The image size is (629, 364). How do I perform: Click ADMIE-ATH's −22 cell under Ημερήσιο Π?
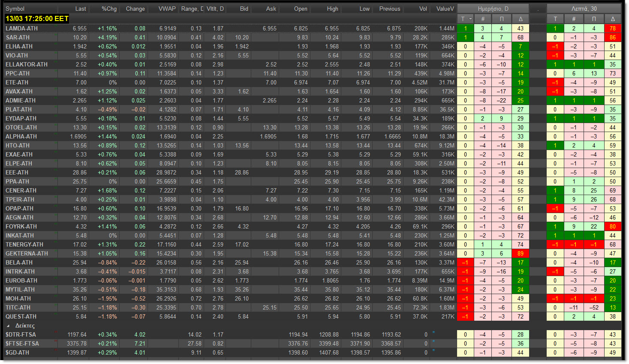502,100
